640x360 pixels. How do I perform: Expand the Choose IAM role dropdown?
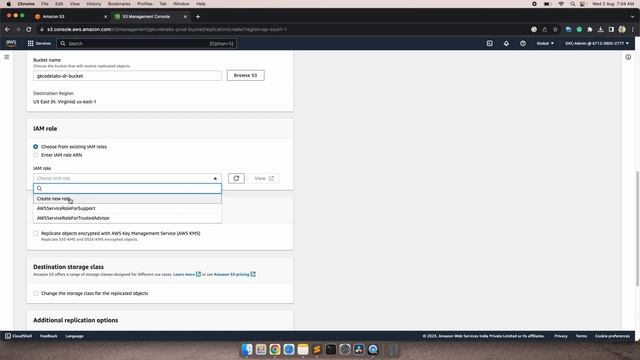coord(127,178)
